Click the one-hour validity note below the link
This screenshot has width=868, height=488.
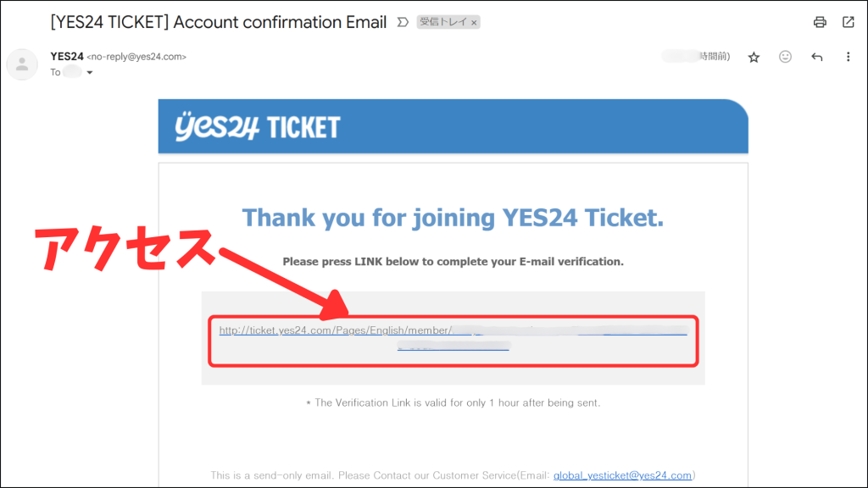pyautogui.click(x=453, y=402)
